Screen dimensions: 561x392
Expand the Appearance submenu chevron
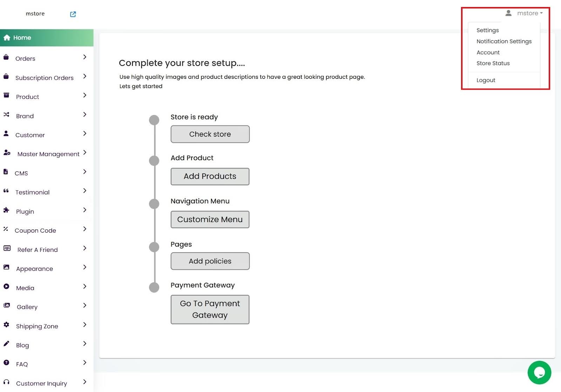tap(85, 267)
